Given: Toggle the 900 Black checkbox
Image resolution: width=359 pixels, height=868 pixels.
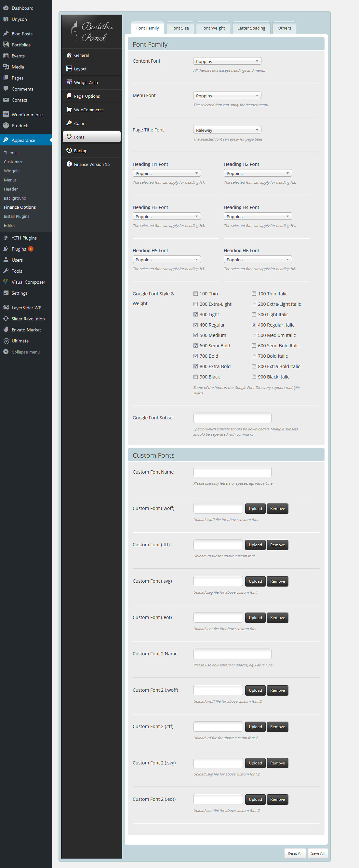Looking at the screenshot, I should 195,377.
